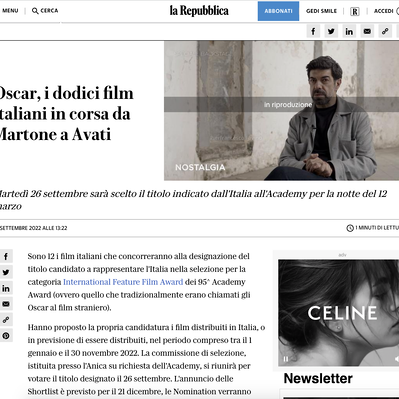Share on Twitter from top share bar
Screen dimensions: 399x399
[331, 31]
